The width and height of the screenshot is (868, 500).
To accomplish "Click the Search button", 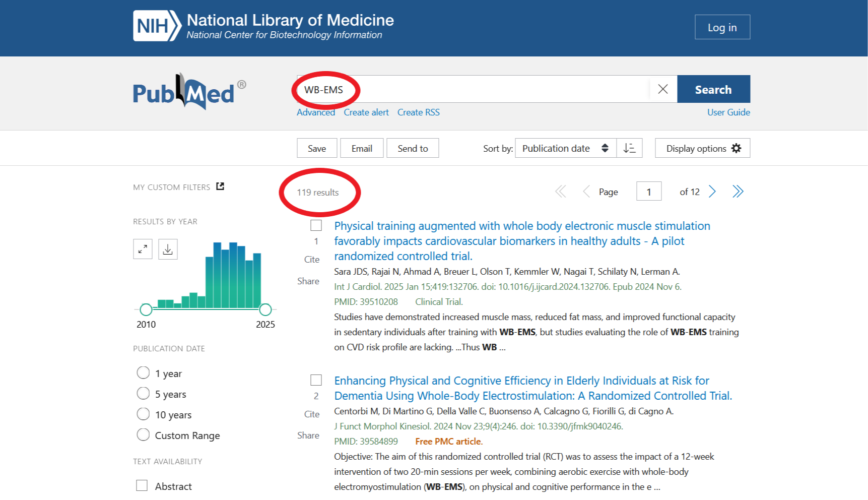I will 713,89.
